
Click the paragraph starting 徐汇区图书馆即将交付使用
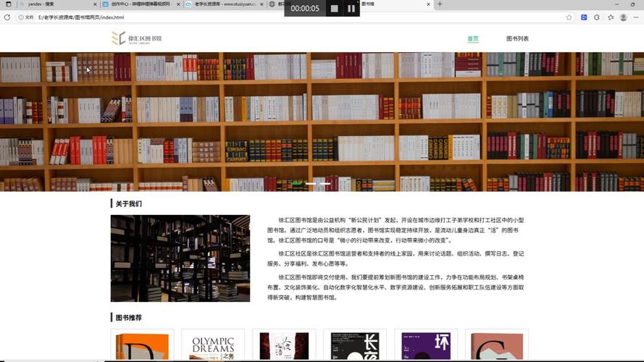[396, 287]
